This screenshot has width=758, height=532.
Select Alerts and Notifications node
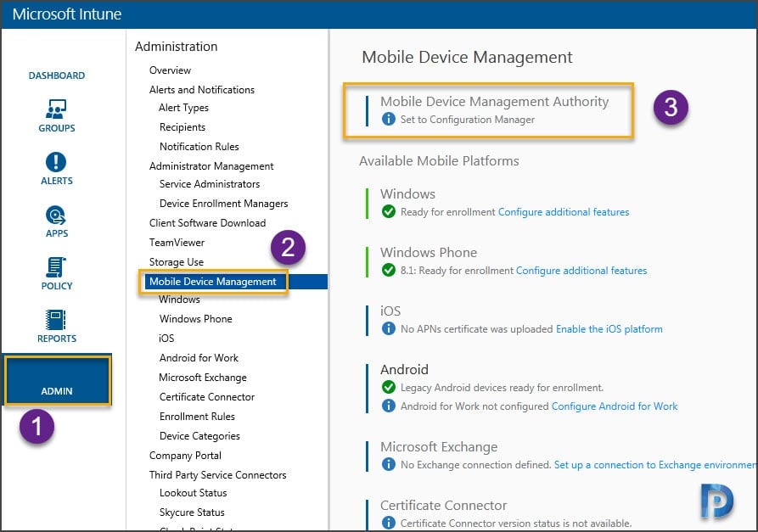pyautogui.click(x=201, y=89)
